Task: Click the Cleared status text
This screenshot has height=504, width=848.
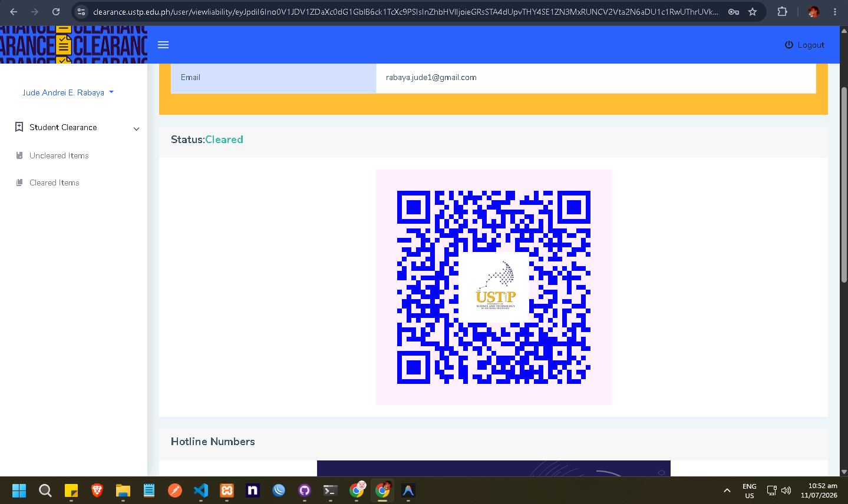Action: 224,140
